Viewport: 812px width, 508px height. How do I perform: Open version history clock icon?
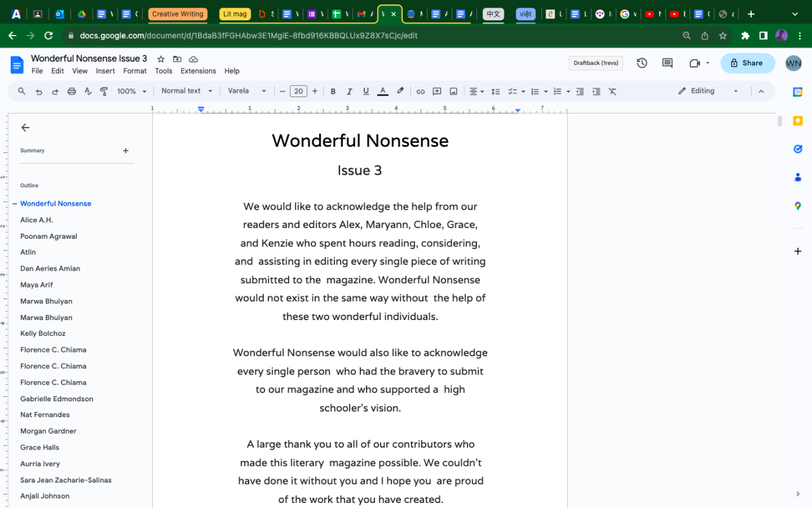tap(642, 63)
